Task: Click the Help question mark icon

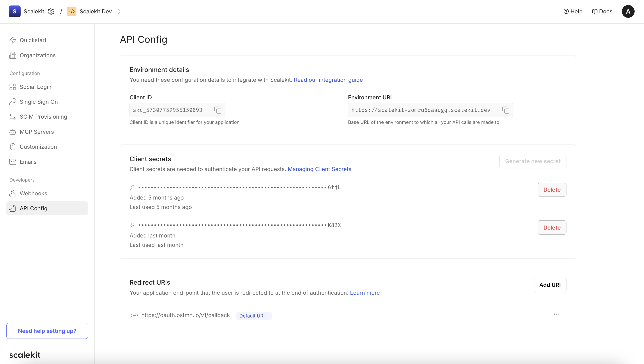Action: (566, 12)
